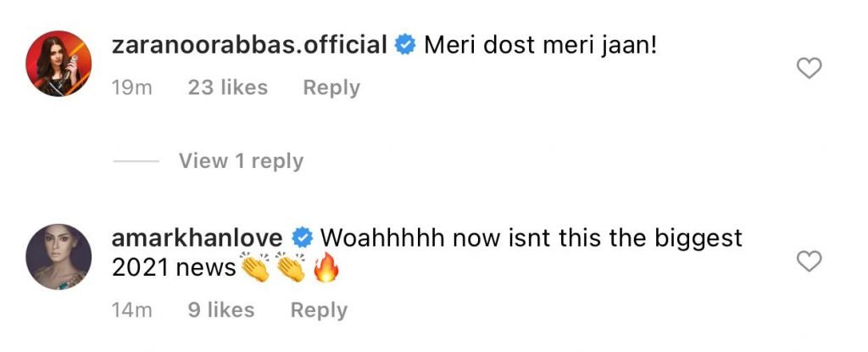Open amarkhanlove profile picture

[x=58, y=257]
